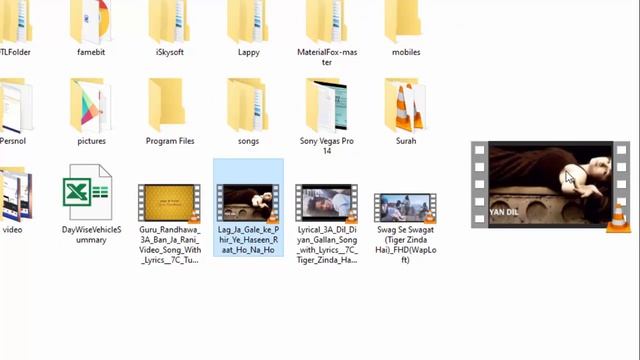The height and width of the screenshot is (360, 640).
Task: Click the 'video' folder name label
Action: point(12,230)
